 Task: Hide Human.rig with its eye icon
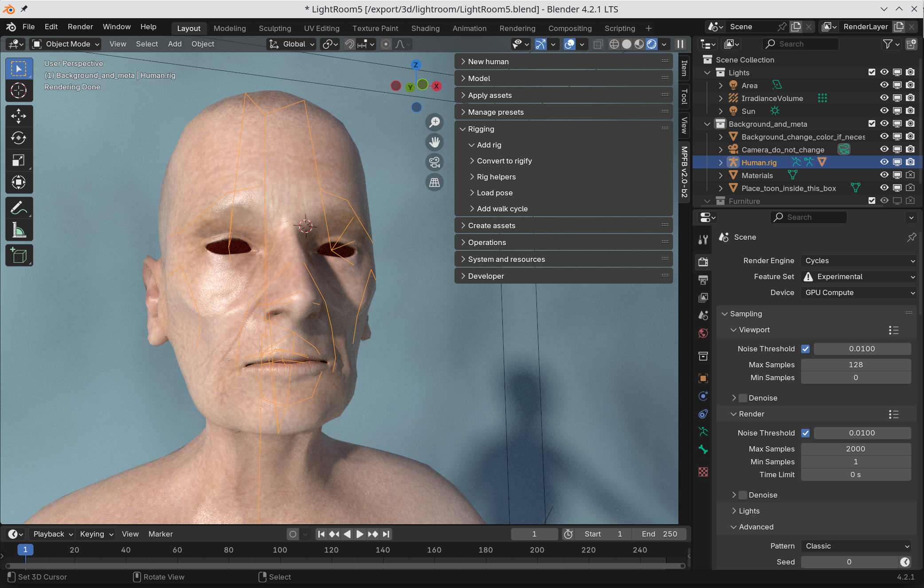click(884, 162)
